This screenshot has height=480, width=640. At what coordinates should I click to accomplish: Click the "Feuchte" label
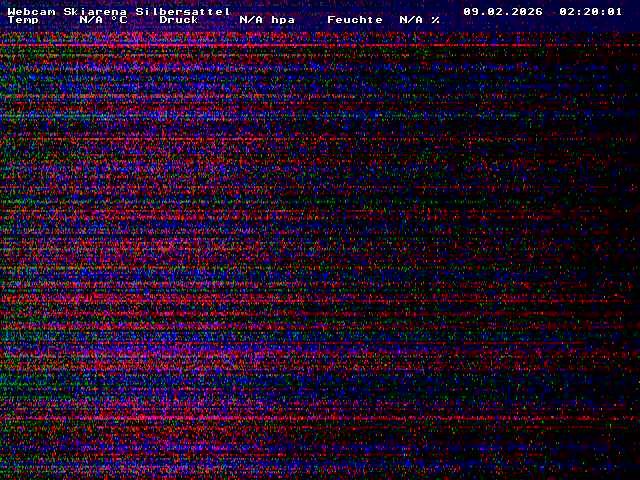(355, 20)
